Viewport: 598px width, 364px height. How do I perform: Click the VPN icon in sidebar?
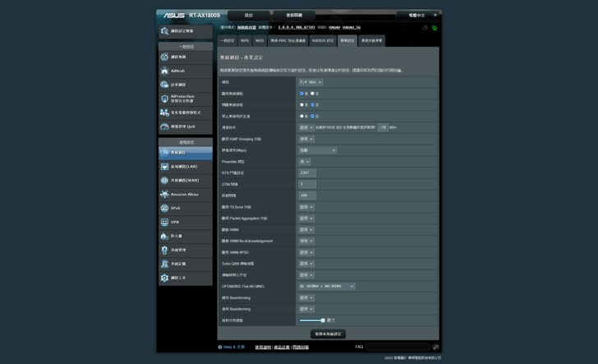[x=165, y=222]
